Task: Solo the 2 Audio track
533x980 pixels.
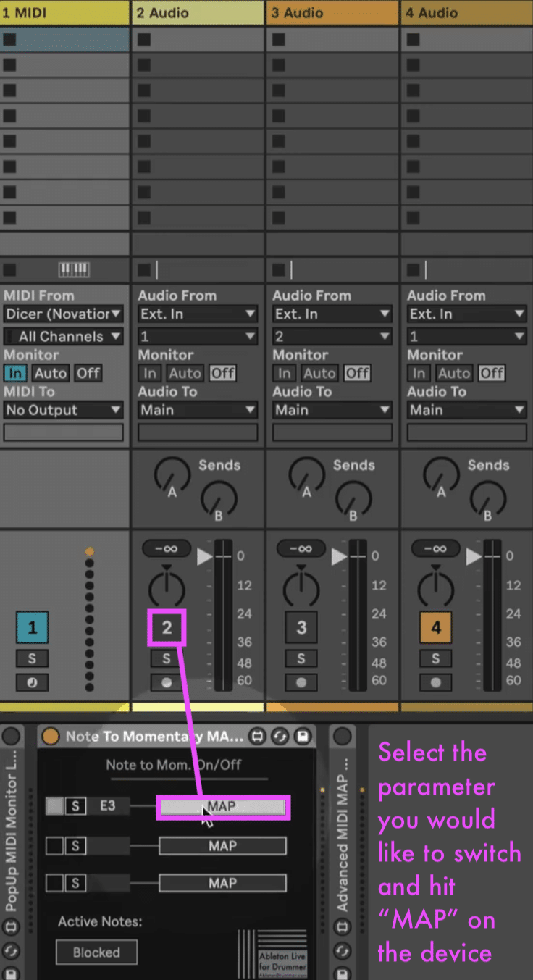Action: [167, 658]
